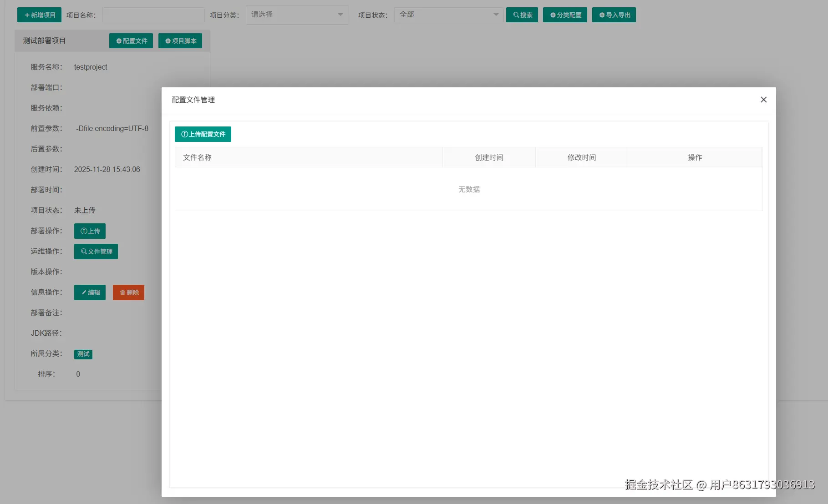Click the 测试部署项目 card title

coord(44,41)
